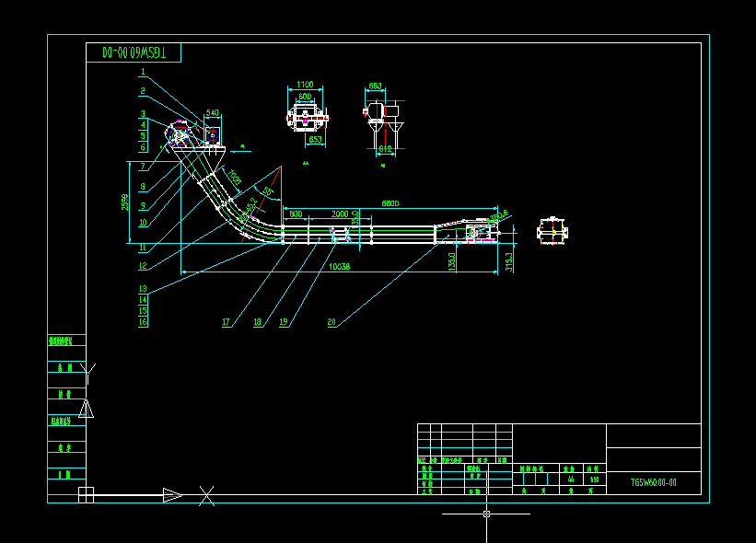Select part balloon number 12
This screenshot has height=543, width=756.
tap(143, 265)
